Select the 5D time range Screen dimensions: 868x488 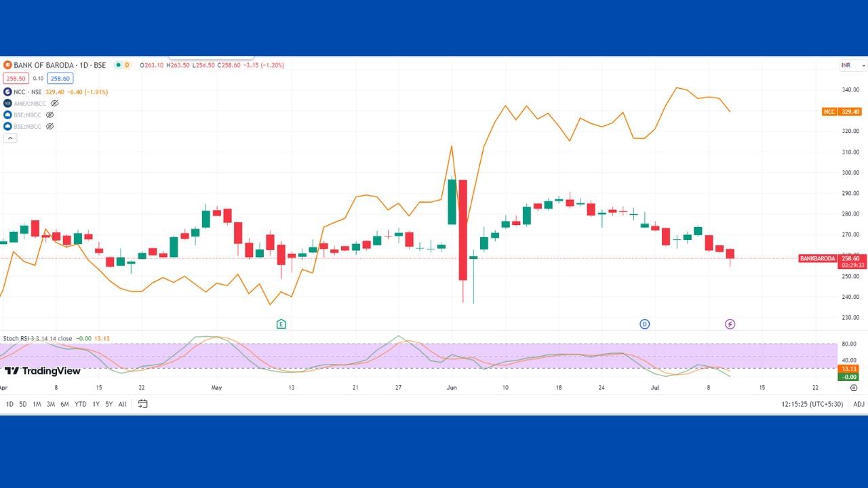tap(23, 404)
